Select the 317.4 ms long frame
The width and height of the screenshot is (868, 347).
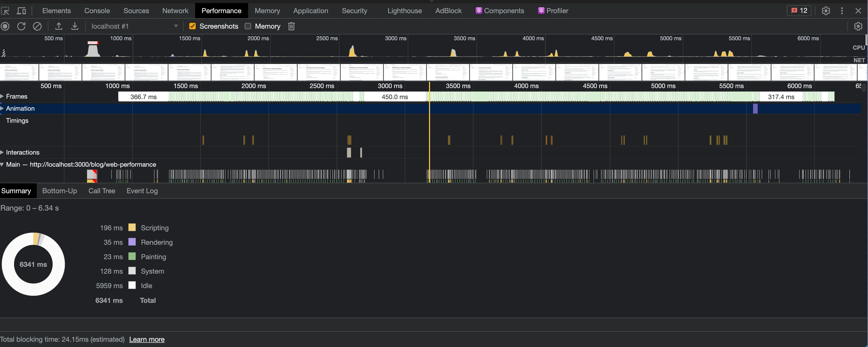pos(781,97)
